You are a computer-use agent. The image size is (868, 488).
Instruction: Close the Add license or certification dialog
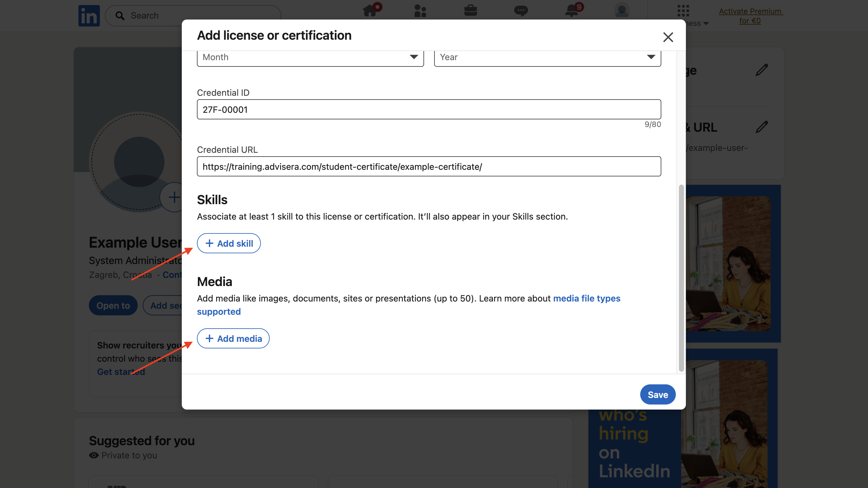[668, 37]
